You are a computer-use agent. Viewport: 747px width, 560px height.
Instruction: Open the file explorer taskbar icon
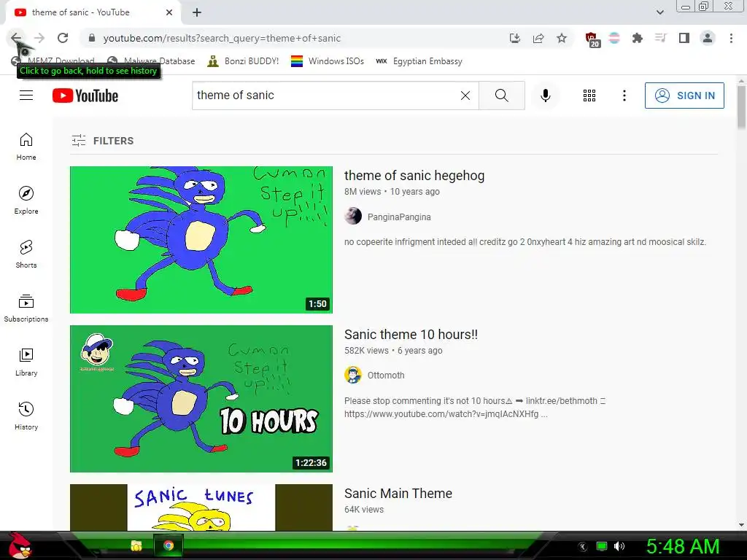(136, 545)
